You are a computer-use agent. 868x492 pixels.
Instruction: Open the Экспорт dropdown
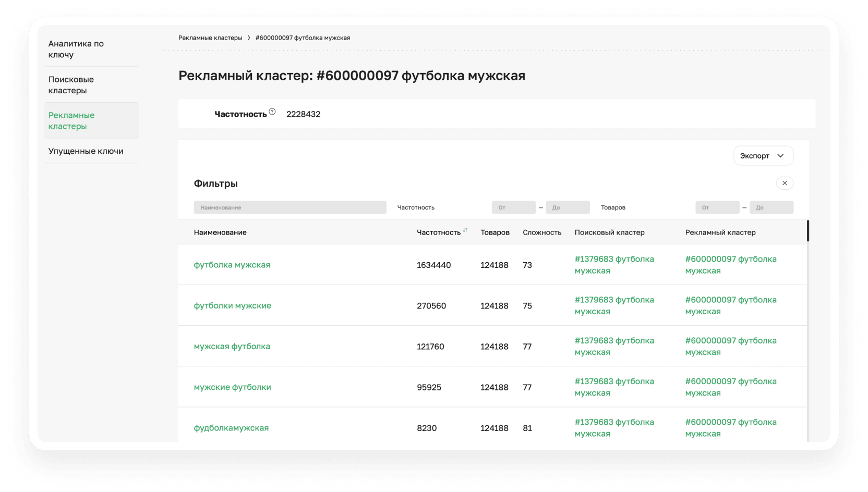(763, 156)
